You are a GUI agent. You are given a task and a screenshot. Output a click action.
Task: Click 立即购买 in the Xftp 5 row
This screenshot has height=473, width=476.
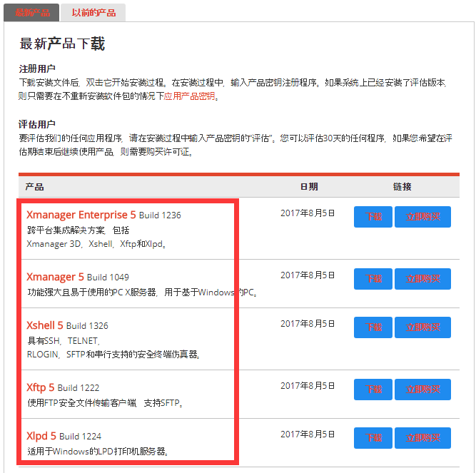tap(422, 390)
